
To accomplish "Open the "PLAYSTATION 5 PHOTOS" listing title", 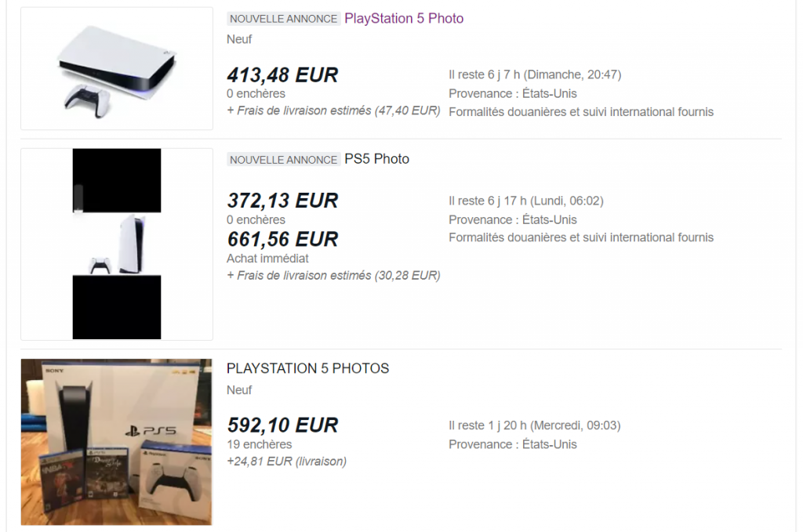I will (x=307, y=368).
